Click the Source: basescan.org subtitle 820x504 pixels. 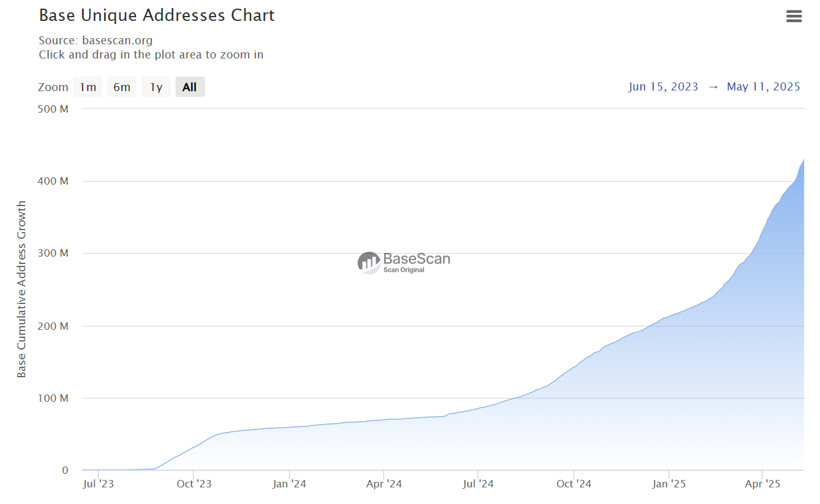click(95, 41)
